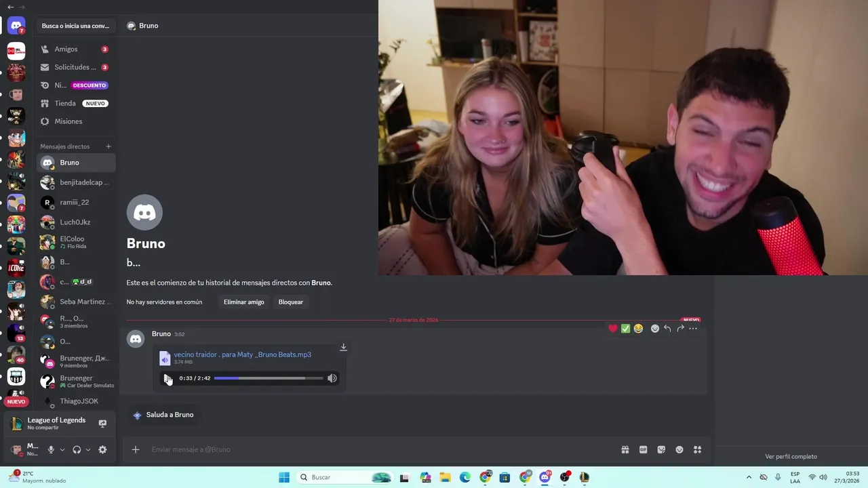This screenshot has width=868, height=488.
Task: Open sticker picker
Action: tap(661, 449)
